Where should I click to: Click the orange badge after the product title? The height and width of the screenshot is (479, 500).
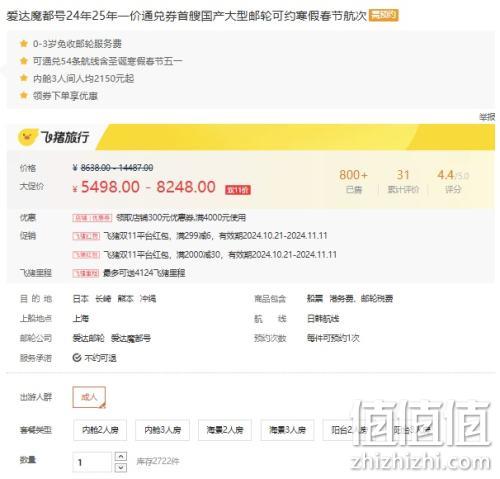383,15
